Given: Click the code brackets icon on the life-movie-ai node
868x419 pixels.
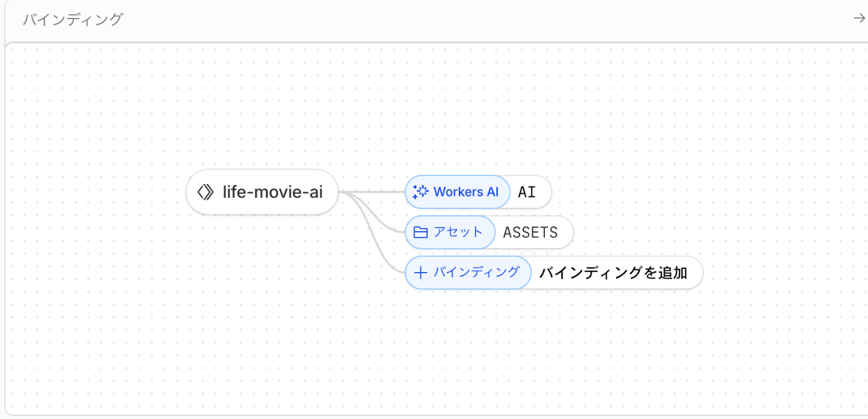Looking at the screenshot, I should (205, 192).
